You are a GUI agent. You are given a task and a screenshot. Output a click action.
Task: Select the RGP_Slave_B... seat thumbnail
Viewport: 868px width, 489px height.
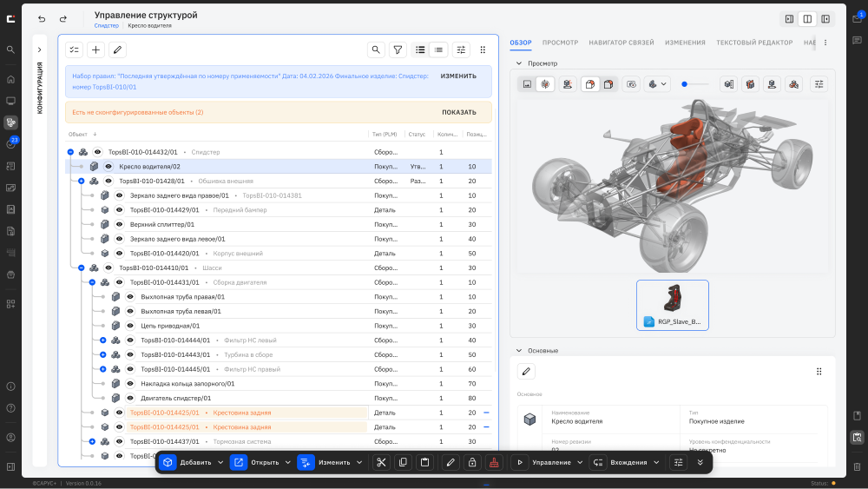(673, 305)
